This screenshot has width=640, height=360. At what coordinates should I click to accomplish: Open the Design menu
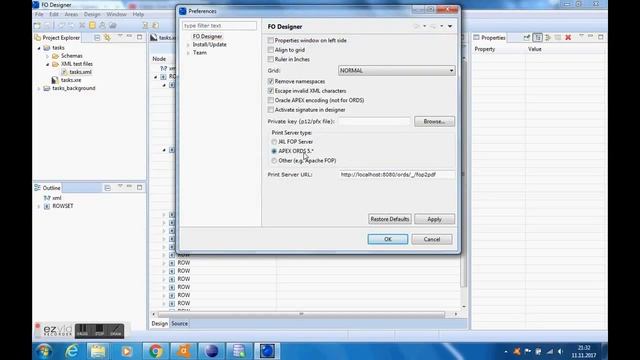coord(92,14)
